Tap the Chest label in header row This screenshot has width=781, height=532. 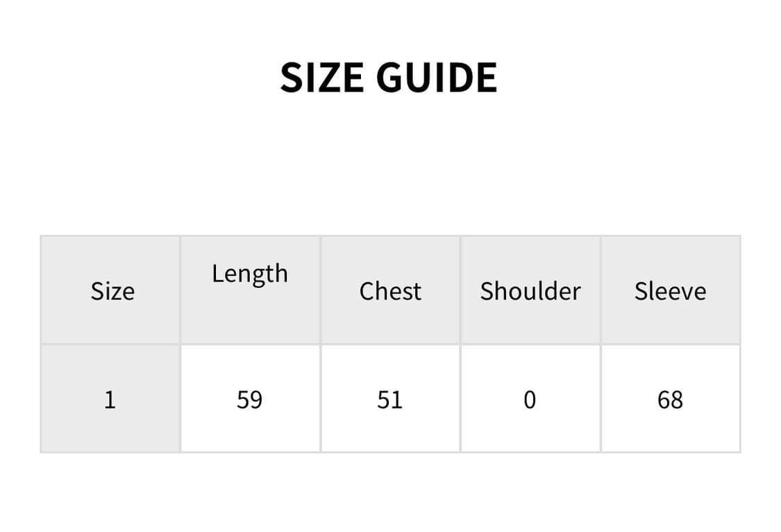coord(390,291)
